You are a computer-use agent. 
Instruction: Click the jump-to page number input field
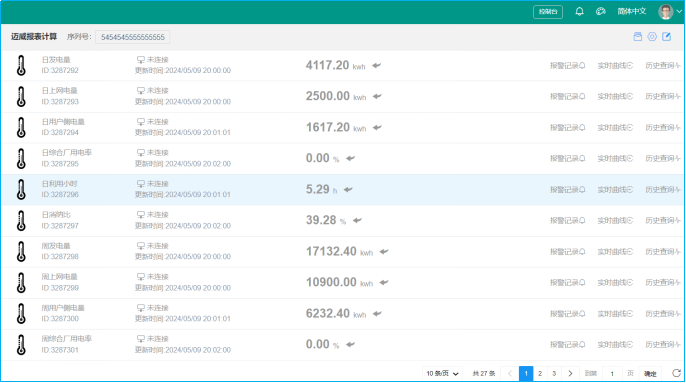(612, 373)
